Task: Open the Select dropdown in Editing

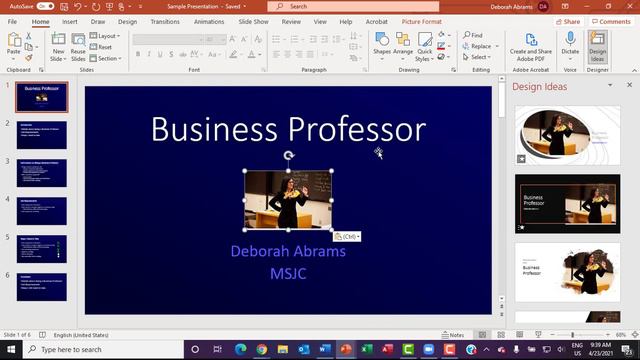Action: coord(477,57)
